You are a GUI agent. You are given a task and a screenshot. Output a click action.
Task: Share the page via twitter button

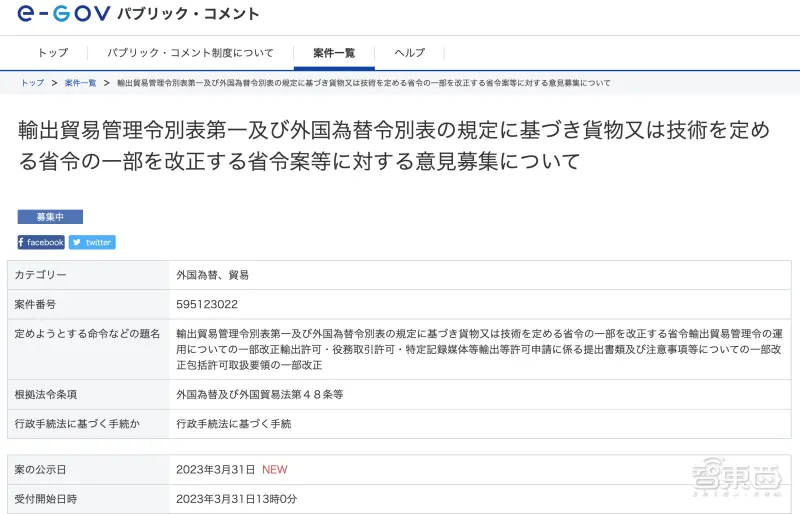(92, 242)
